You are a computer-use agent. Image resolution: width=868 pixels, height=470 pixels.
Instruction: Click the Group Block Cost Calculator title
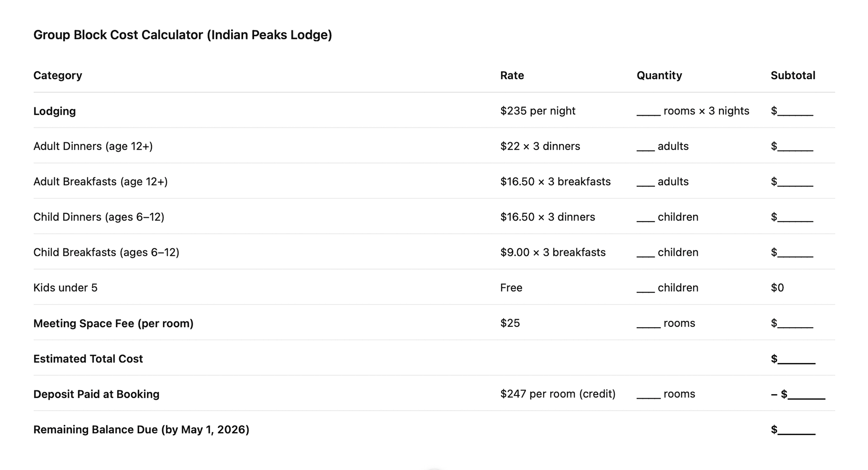[183, 35]
